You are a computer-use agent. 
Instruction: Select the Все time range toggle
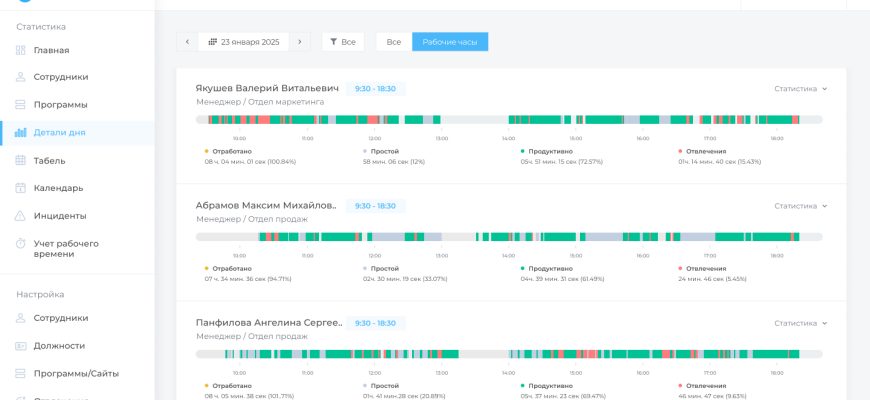[394, 42]
